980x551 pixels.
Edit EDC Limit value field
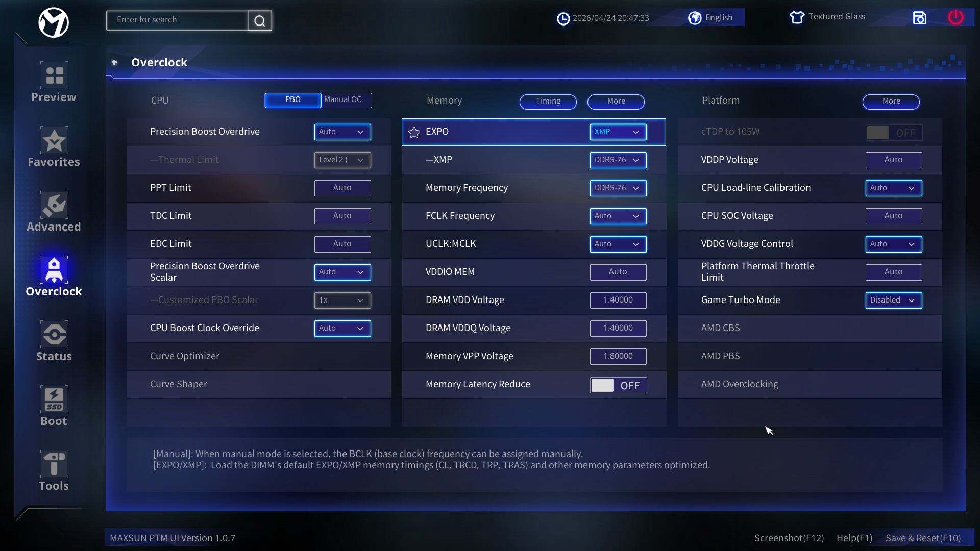click(342, 244)
